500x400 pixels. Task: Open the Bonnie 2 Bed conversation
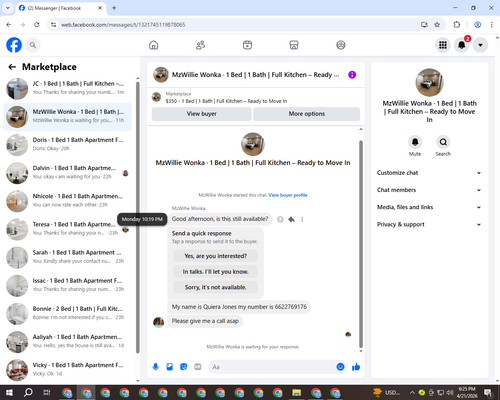point(67,314)
